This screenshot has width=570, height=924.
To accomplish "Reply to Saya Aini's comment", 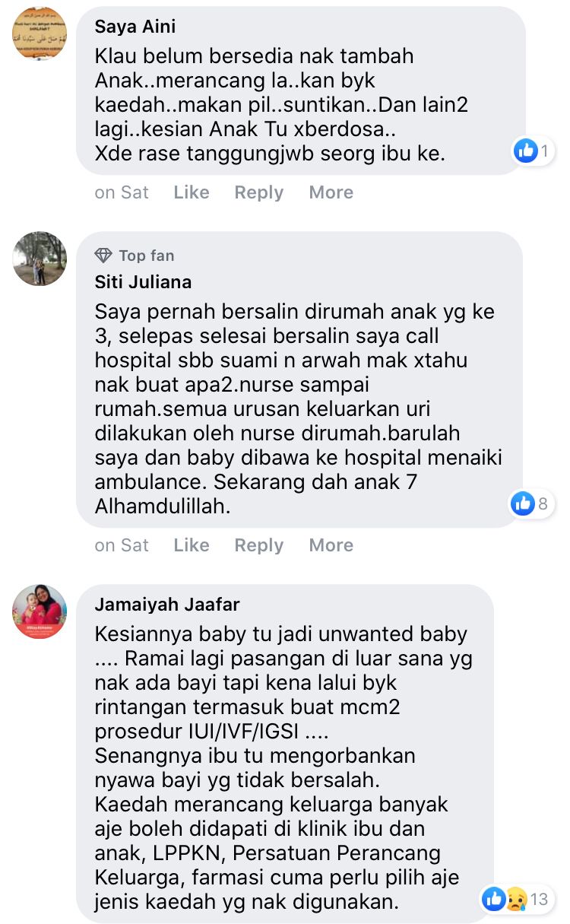I will (x=258, y=192).
